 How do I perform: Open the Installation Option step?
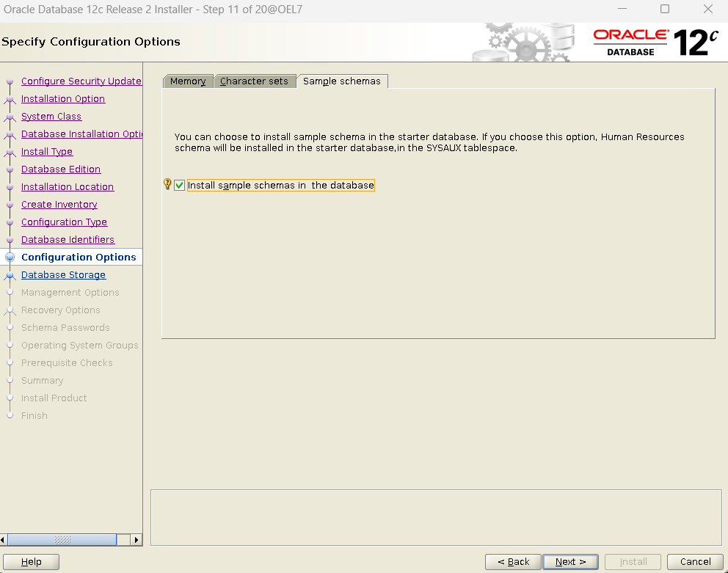pyautogui.click(x=63, y=98)
